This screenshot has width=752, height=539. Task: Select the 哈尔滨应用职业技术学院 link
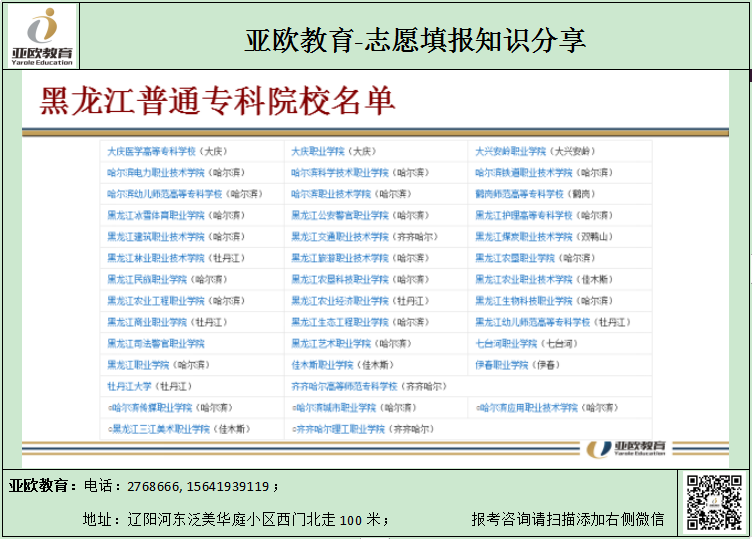pyautogui.click(x=527, y=408)
